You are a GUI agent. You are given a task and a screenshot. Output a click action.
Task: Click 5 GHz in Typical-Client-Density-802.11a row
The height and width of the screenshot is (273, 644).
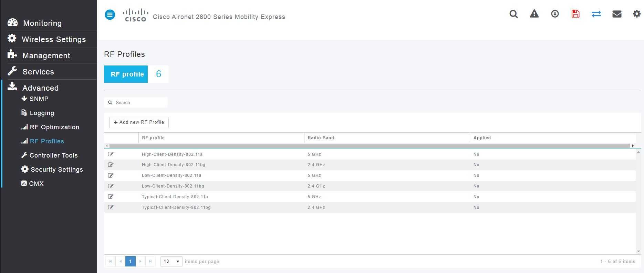(314, 197)
